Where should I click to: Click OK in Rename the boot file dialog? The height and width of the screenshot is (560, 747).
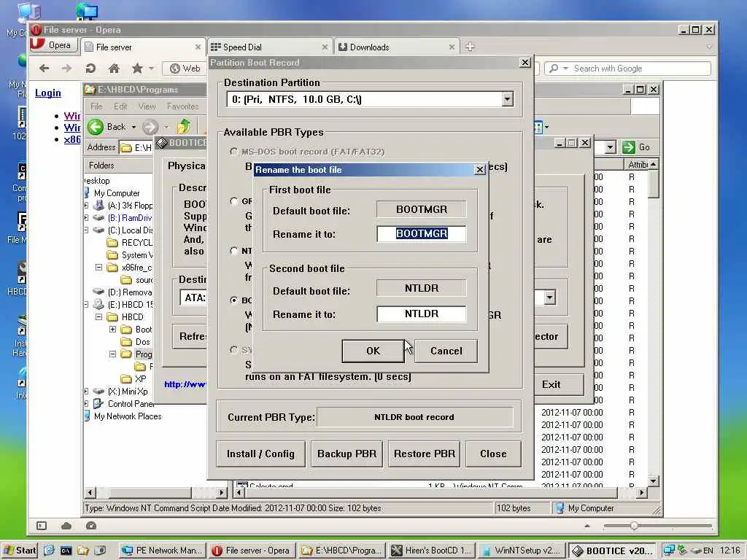[373, 351]
